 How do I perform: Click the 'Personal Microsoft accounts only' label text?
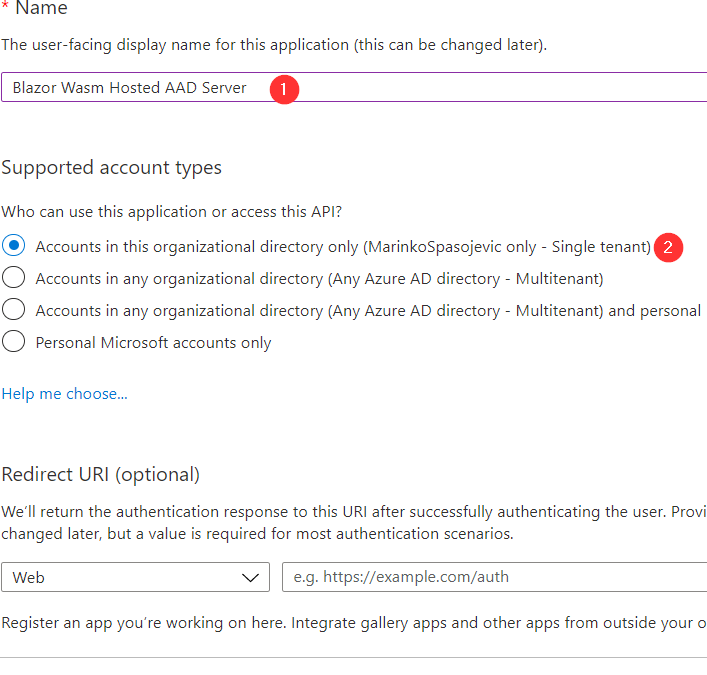pos(153,342)
